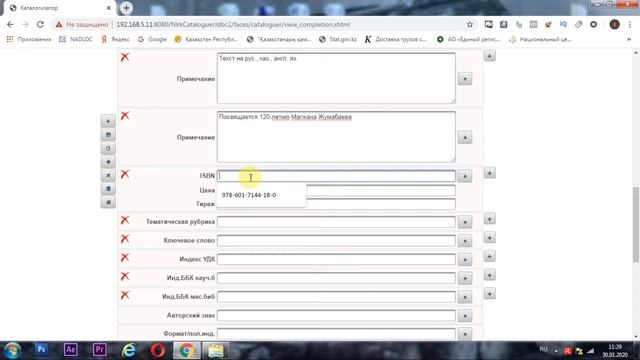Click the top button of left floating toolbar

click(x=108, y=121)
